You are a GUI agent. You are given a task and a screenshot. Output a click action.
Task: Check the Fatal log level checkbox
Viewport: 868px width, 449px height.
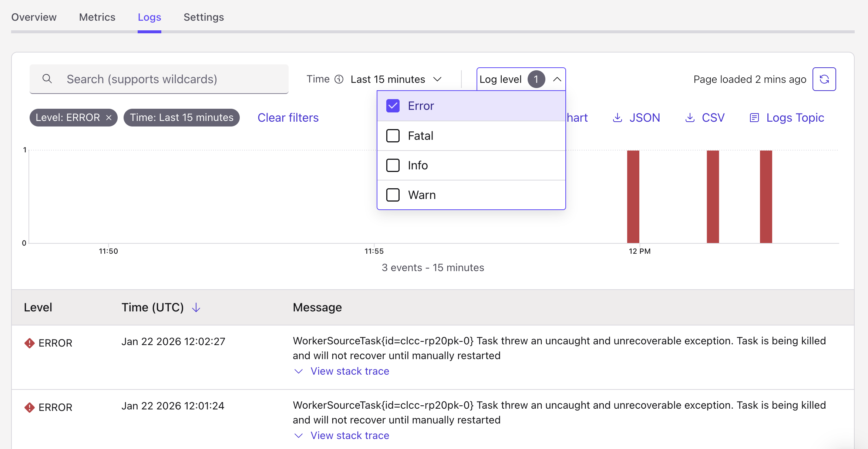[393, 136]
